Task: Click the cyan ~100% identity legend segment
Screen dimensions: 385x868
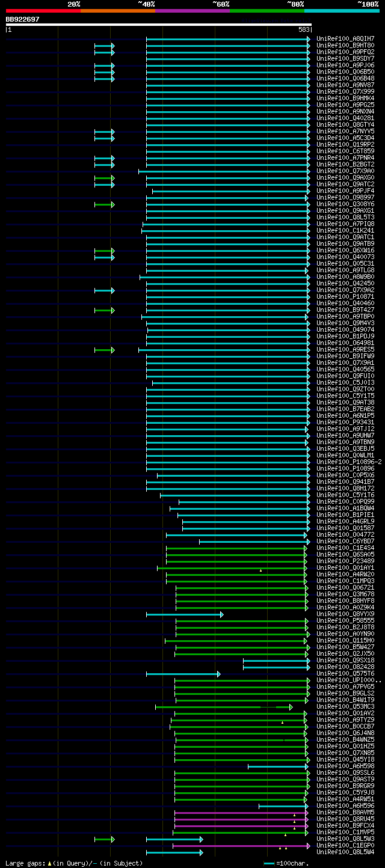Action: pyautogui.click(x=342, y=10)
